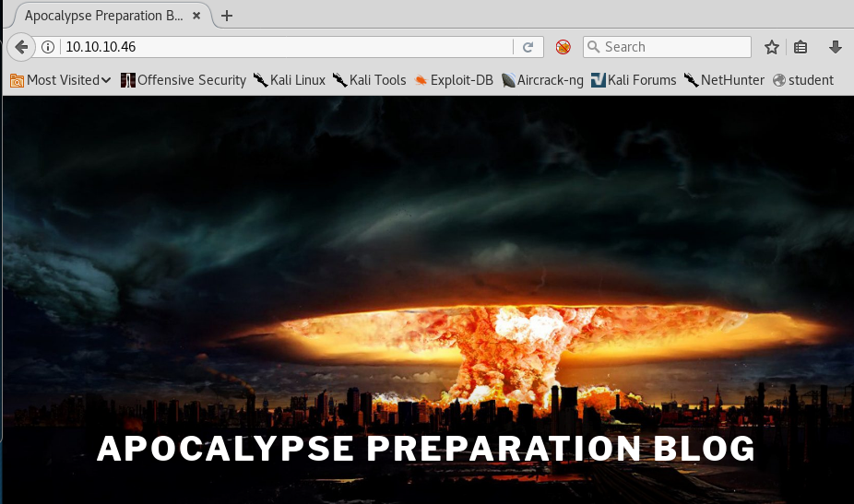
Task: Go to the Kali Tools bookmark
Action: (x=369, y=80)
